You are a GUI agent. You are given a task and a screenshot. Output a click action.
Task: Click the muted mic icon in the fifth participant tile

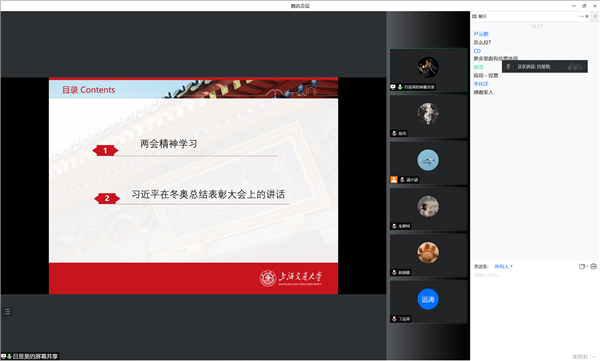pos(394,273)
